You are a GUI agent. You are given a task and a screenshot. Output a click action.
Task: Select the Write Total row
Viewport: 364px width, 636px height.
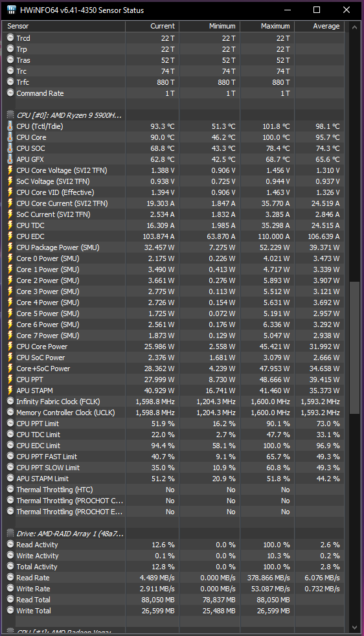tap(174, 611)
